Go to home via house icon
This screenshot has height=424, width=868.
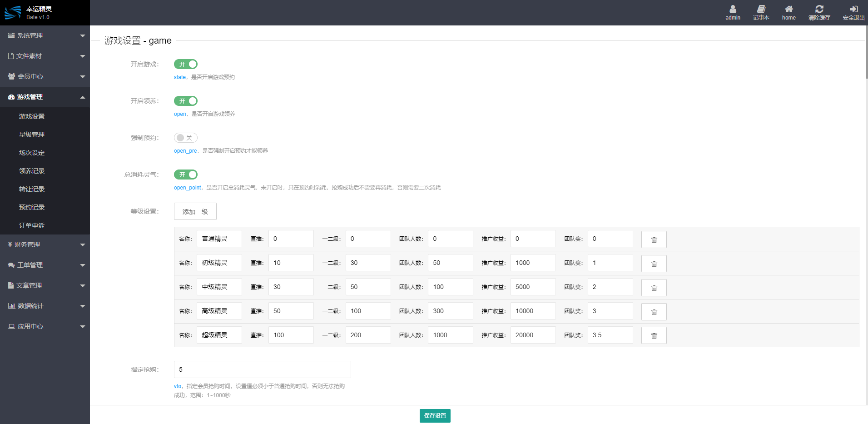[789, 9]
